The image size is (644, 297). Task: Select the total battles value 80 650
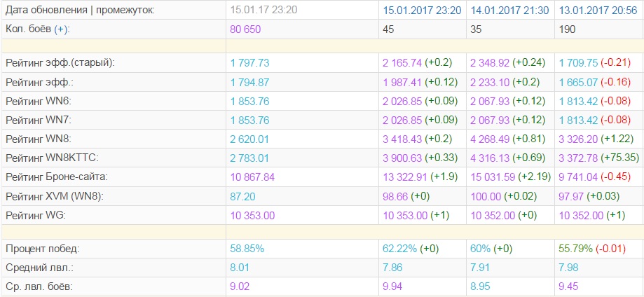tap(245, 29)
